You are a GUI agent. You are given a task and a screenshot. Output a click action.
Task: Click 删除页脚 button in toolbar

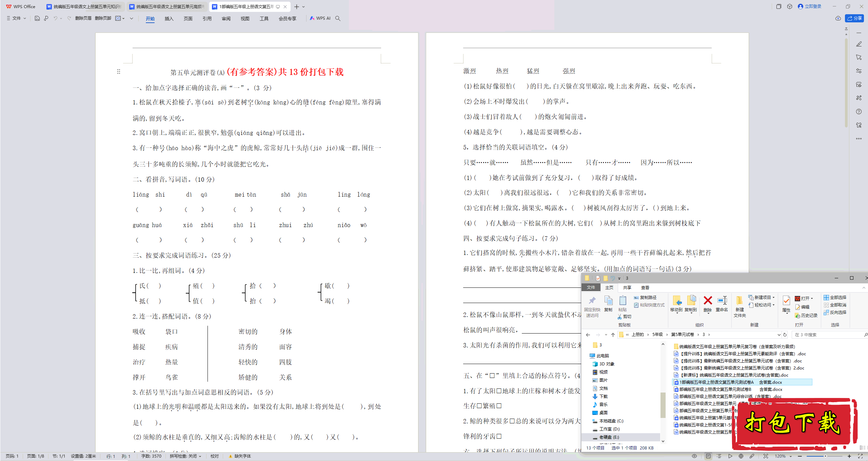pos(103,18)
